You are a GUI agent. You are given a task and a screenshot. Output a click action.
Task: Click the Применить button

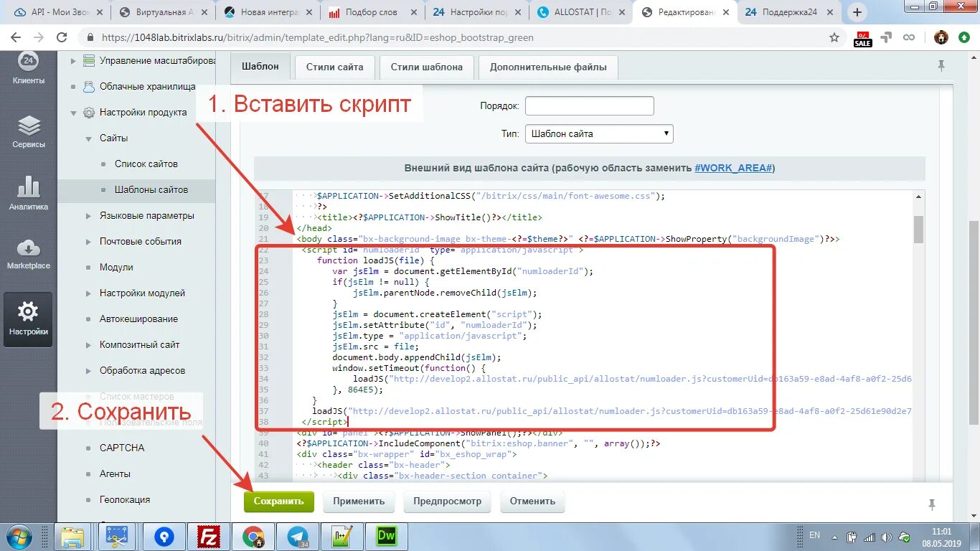[x=359, y=501]
